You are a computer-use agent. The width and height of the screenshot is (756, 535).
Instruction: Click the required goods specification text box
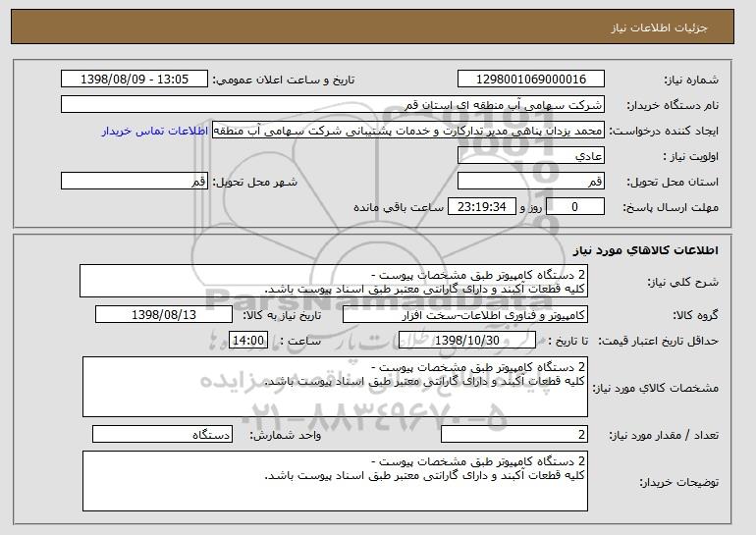point(335,387)
